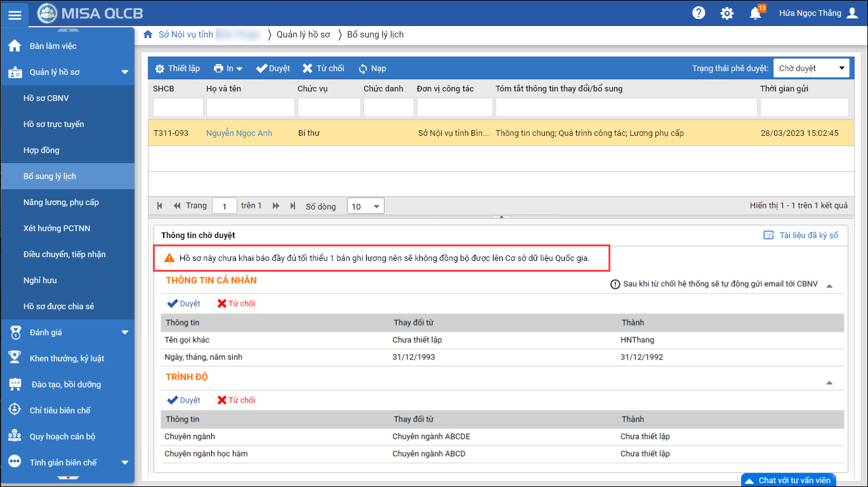
Task: Open the settings gear icon
Action: click(727, 13)
